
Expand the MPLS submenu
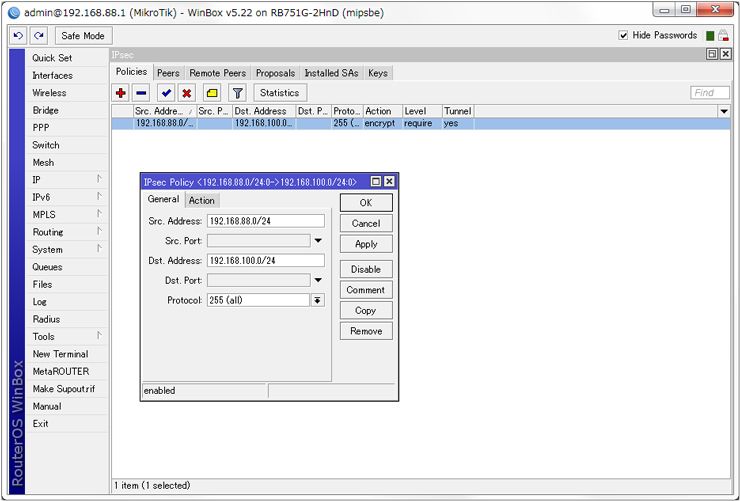point(98,214)
